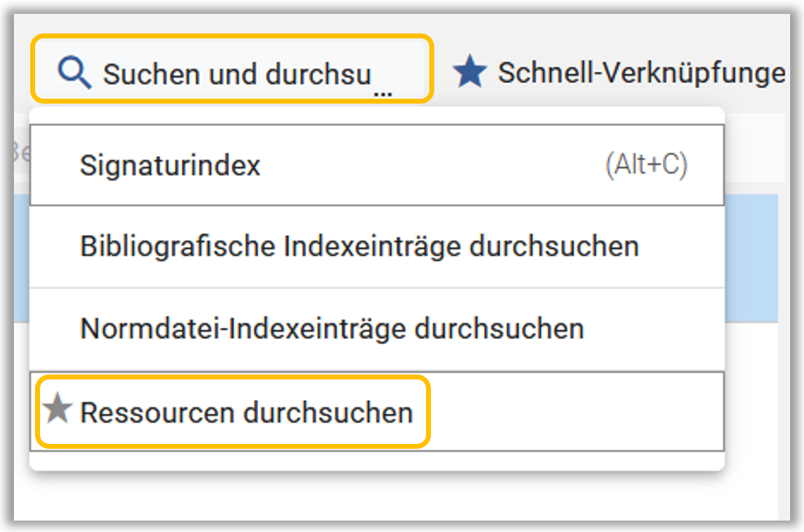Click the Schnell-Verknüpfungen text label
804x532 pixels.
[x=642, y=73]
